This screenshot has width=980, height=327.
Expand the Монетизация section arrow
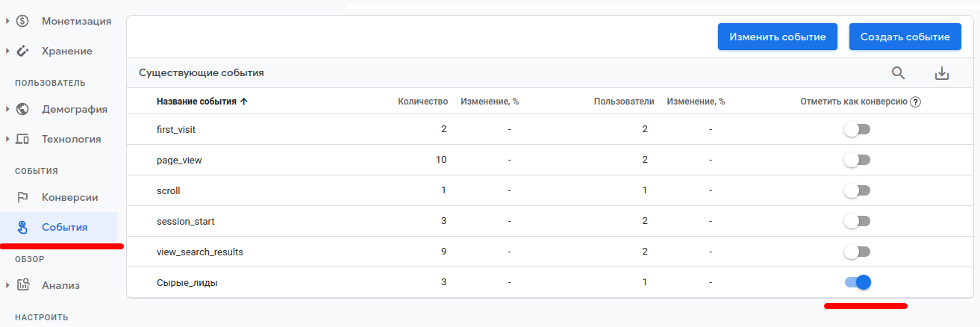(7, 21)
